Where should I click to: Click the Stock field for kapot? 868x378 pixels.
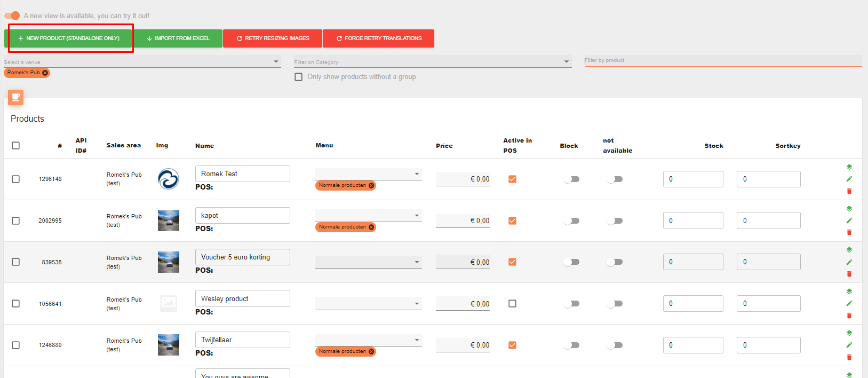click(x=693, y=220)
